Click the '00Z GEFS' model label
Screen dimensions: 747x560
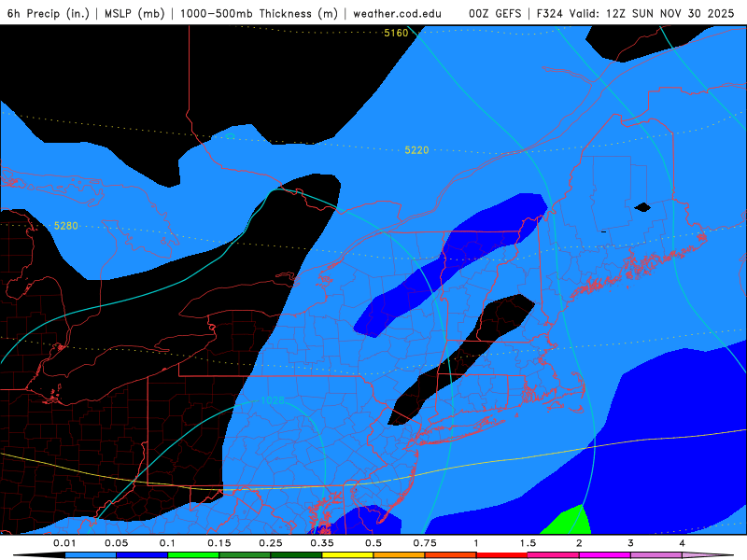(x=495, y=13)
